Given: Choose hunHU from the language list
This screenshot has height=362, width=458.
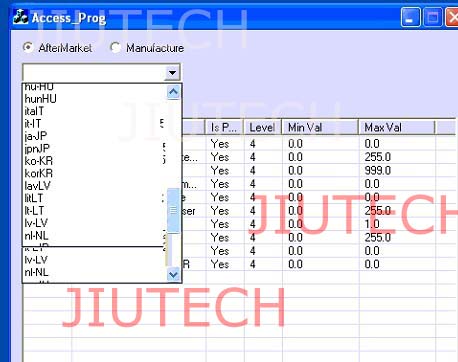Looking at the screenshot, I should [x=41, y=99].
